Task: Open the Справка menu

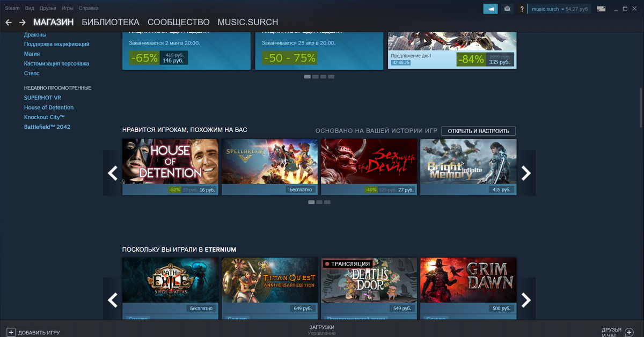Action: [x=89, y=9]
